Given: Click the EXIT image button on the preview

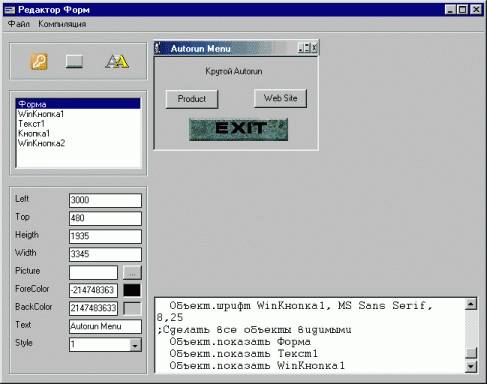Looking at the screenshot, I should coord(238,129).
